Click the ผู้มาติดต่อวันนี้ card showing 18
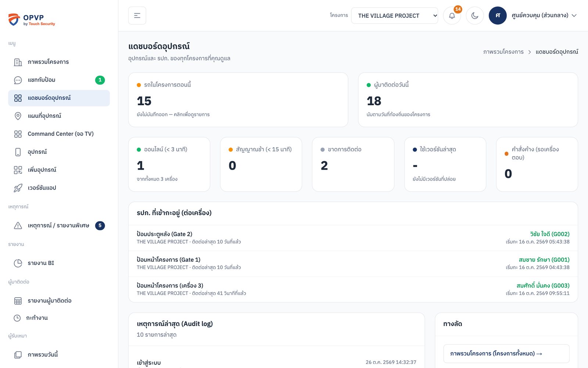 pyautogui.click(x=468, y=100)
